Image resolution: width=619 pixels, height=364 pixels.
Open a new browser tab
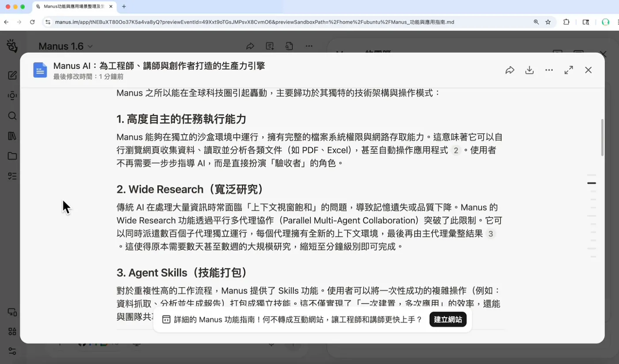point(124,7)
